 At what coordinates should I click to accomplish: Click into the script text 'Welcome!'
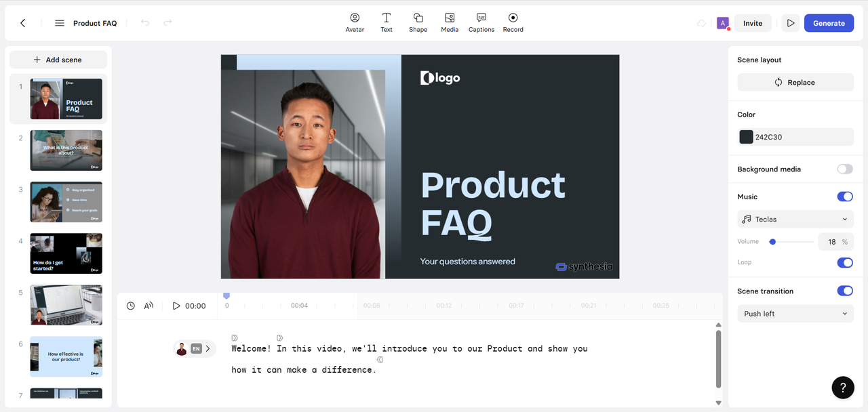point(251,348)
